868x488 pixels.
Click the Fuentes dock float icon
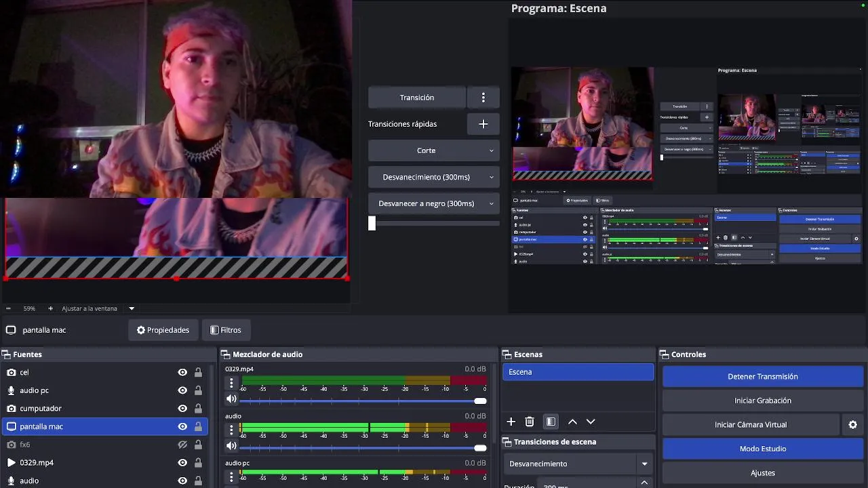click(x=6, y=354)
